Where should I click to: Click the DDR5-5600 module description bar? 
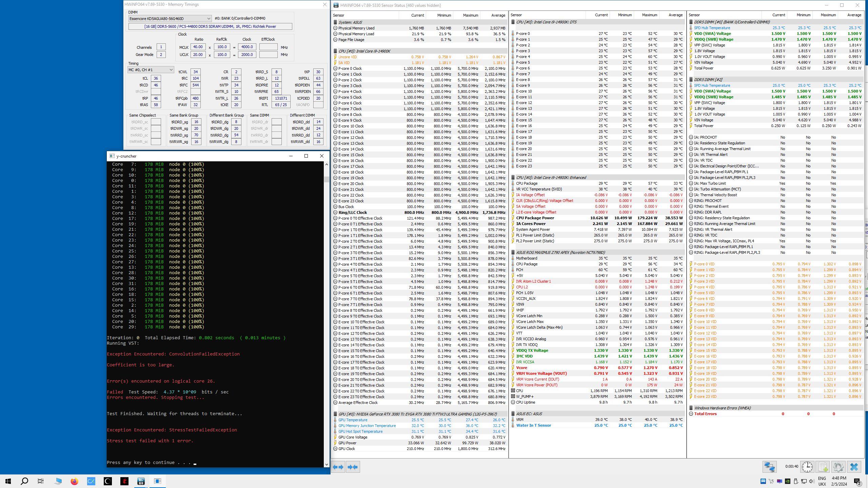pos(210,26)
